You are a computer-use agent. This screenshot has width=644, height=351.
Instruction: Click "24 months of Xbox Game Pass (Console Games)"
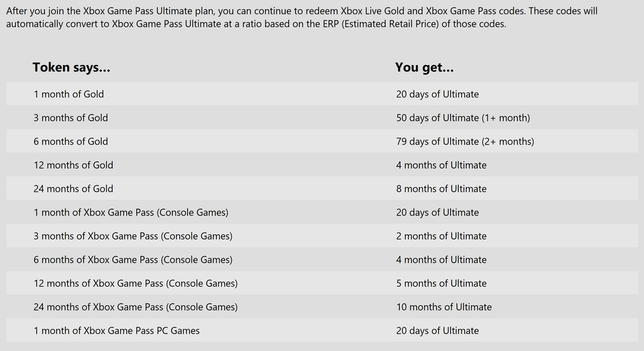pos(136,307)
